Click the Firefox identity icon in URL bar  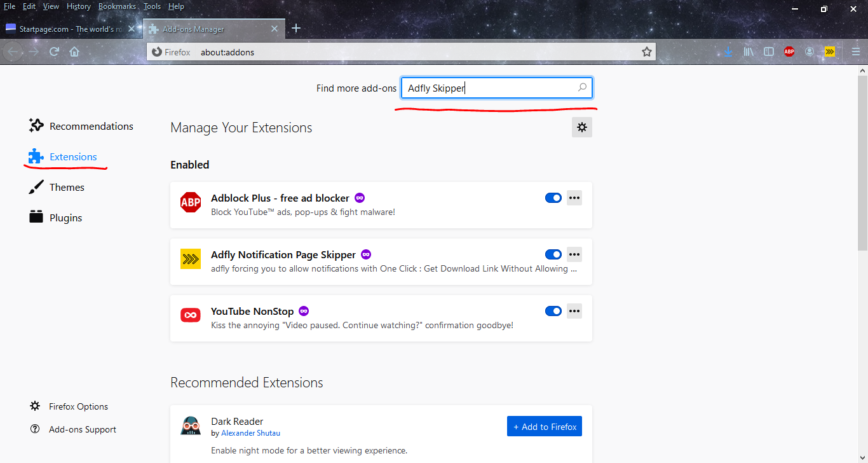157,52
